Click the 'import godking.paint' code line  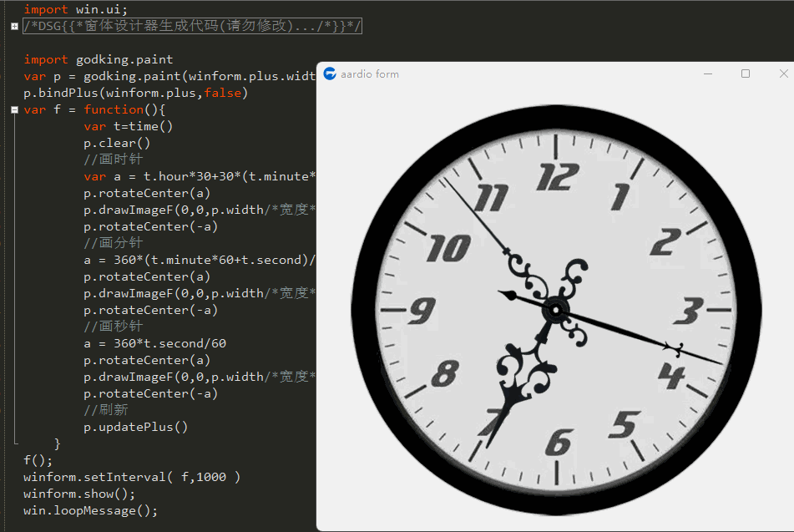coord(99,60)
